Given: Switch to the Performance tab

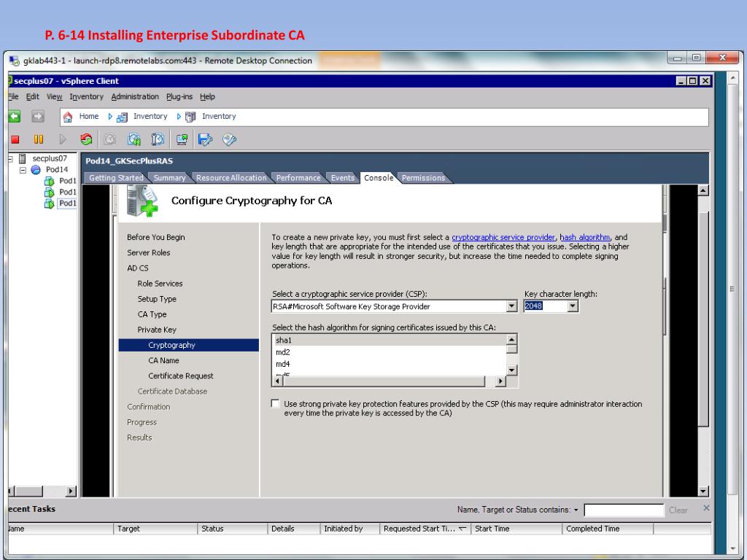Looking at the screenshot, I should point(298,178).
